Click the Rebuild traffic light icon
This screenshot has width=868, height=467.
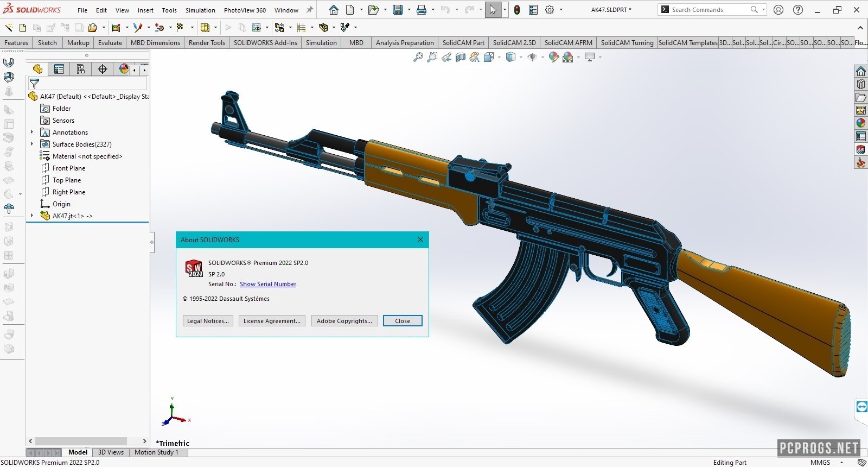tap(517, 10)
